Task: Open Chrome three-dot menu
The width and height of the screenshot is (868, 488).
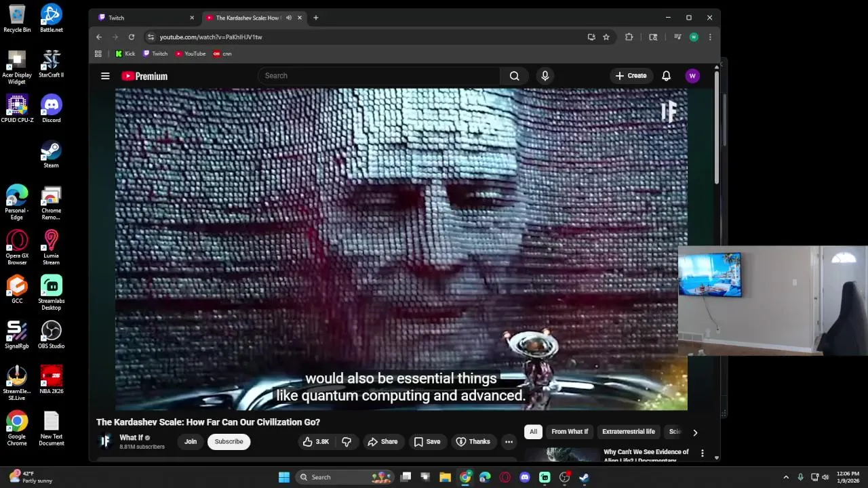Action: click(710, 37)
